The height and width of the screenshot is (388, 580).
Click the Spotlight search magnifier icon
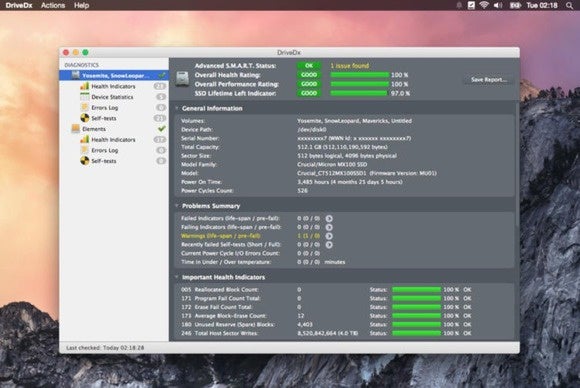tap(569, 5)
